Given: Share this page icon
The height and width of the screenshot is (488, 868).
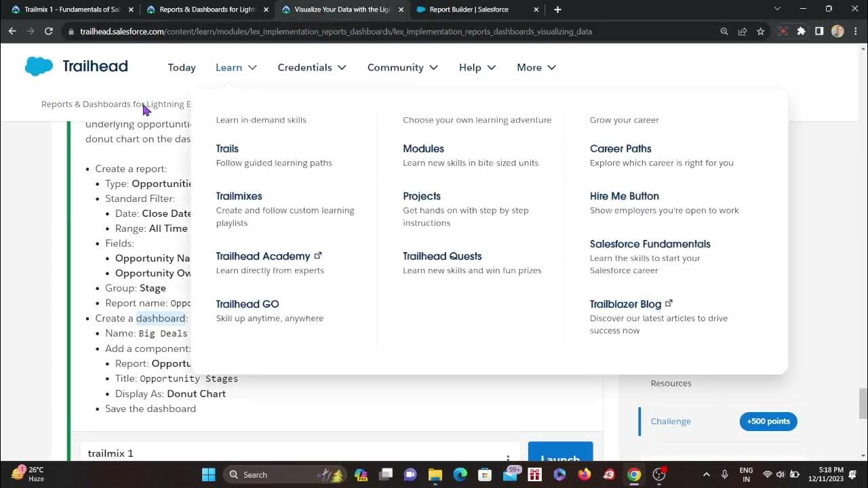Looking at the screenshot, I should point(743,31).
